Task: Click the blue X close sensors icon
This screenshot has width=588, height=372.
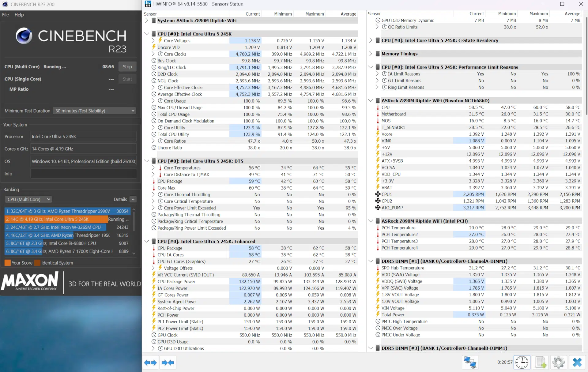Action: click(x=577, y=362)
